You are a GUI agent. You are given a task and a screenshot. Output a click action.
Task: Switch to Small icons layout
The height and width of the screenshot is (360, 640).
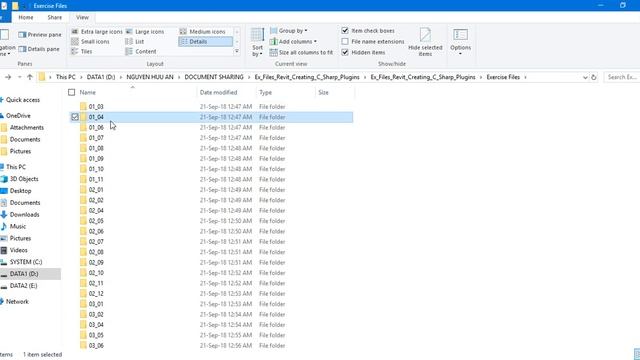90,42
